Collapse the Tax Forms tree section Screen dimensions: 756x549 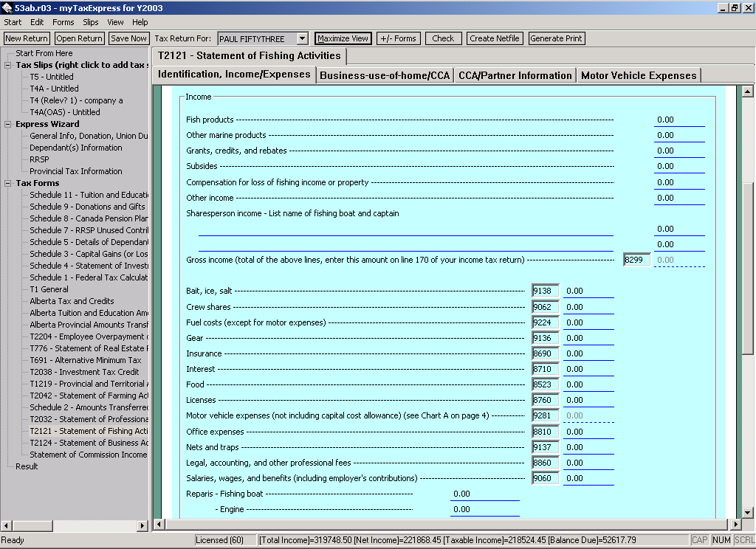click(8, 183)
